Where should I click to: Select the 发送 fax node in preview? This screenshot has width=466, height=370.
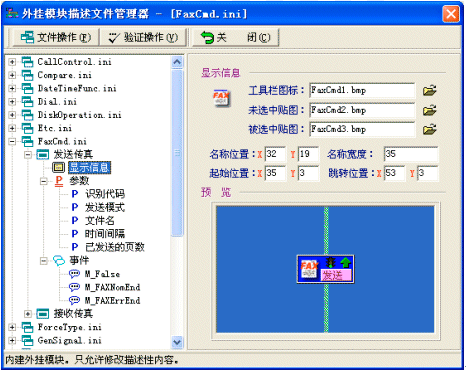[x=326, y=269]
